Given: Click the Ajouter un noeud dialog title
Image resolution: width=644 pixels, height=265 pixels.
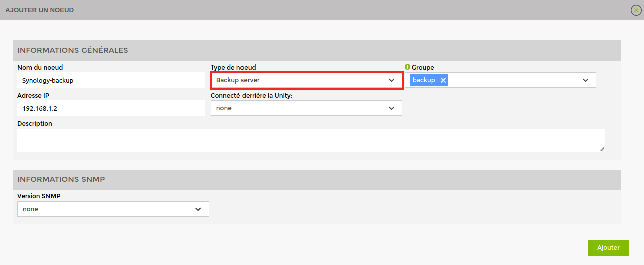Looking at the screenshot, I should click(40, 10).
